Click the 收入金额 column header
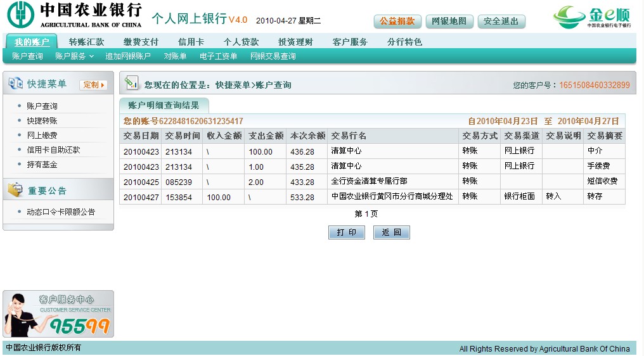The image size is (644, 356). click(x=224, y=136)
